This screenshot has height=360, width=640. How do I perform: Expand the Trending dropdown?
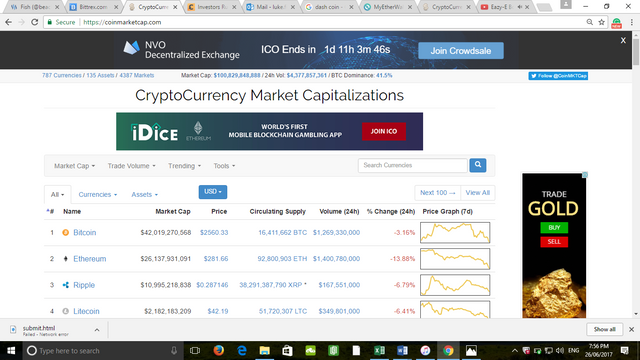tap(184, 166)
